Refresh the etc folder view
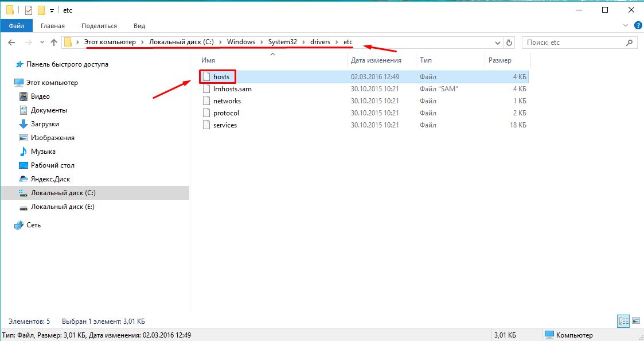 [509, 42]
